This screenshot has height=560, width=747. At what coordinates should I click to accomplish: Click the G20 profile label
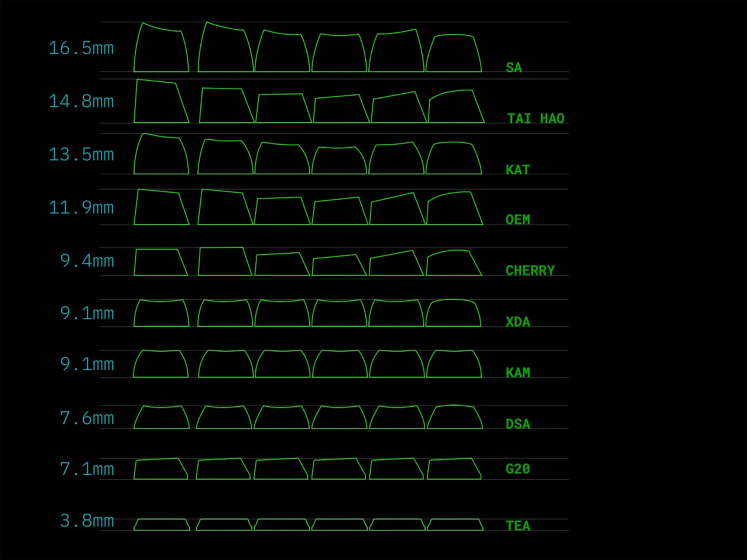pos(518,469)
